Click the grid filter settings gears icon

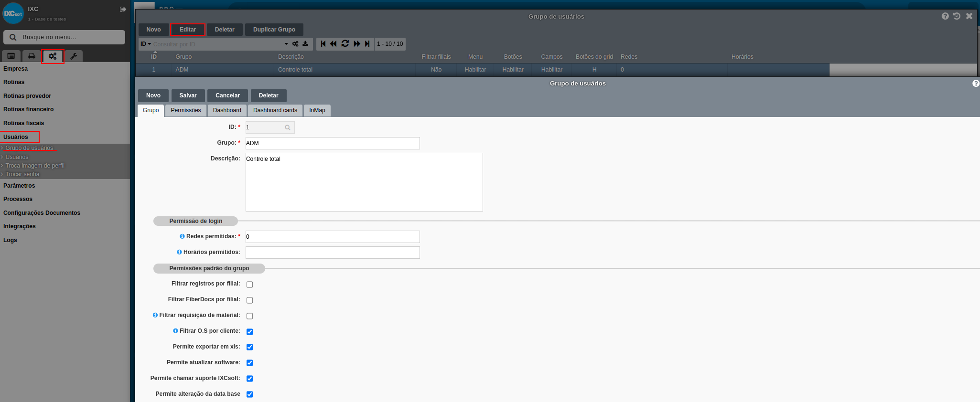point(295,44)
